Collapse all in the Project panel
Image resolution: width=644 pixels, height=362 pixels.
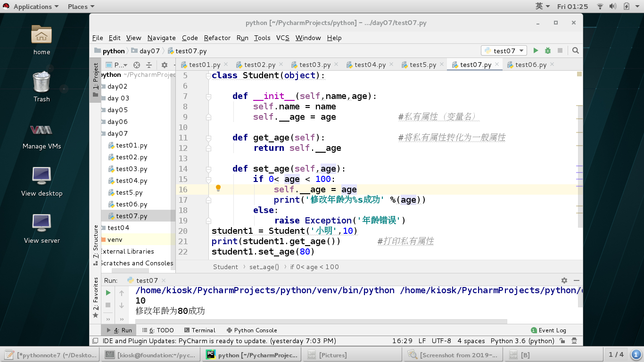(149, 65)
